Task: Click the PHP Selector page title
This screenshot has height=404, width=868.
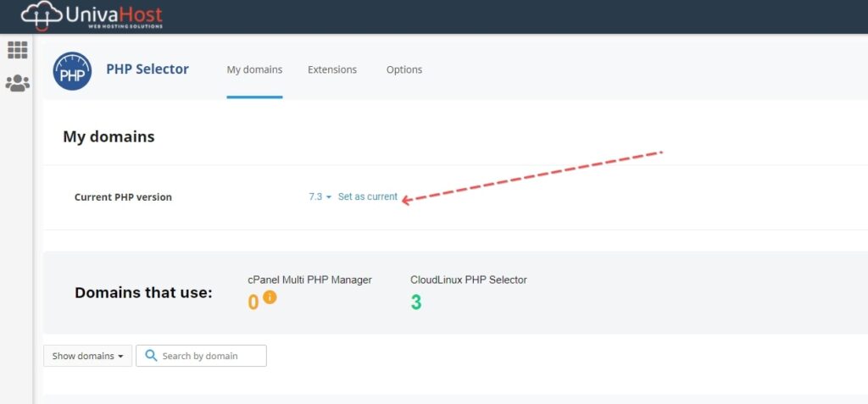Action: (x=147, y=69)
